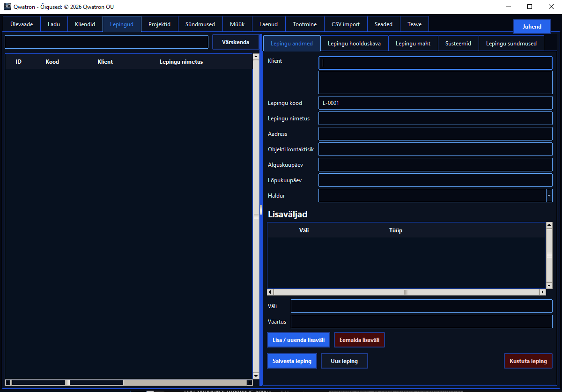The width and height of the screenshot is (562, 392).
Task: Sort contract list by Lepingu nimetus column
Action: [x=181, y=62]
